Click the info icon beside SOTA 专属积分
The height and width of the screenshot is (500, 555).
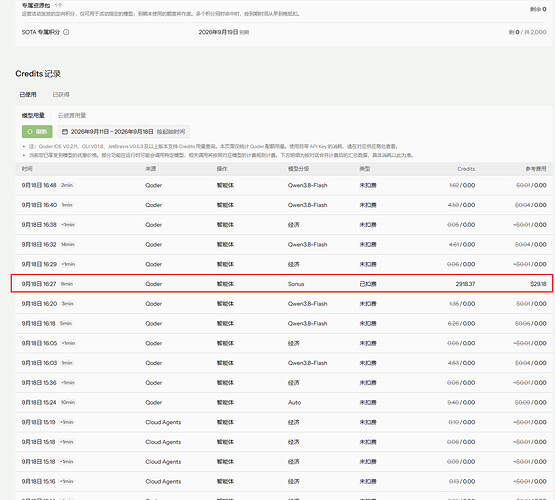[x=66, y=32]
